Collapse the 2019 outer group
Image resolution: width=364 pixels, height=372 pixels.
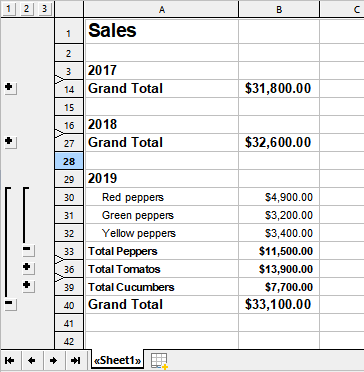point(10,304)
